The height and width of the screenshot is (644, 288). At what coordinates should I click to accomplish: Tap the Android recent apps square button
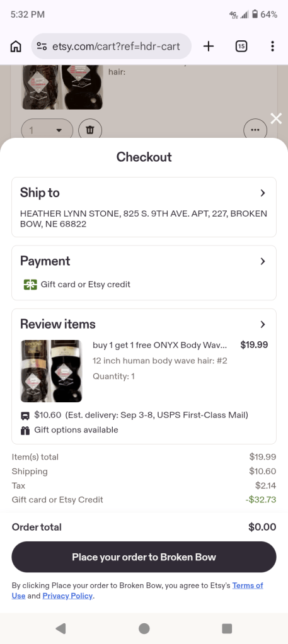point(227,628)
